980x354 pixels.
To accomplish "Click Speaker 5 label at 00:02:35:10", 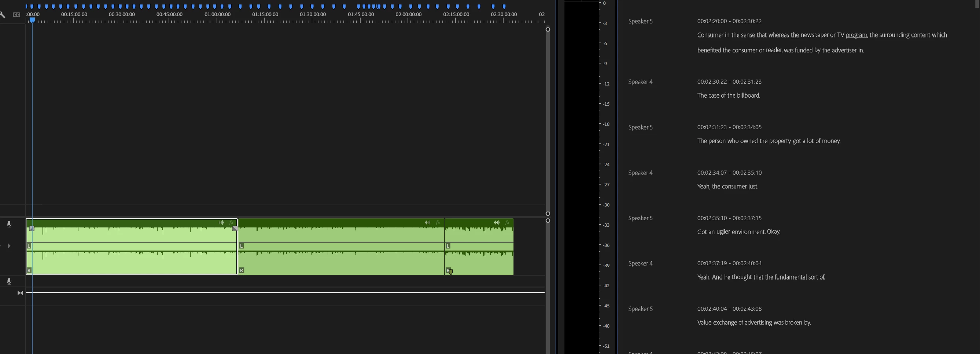I will (640, 218).
